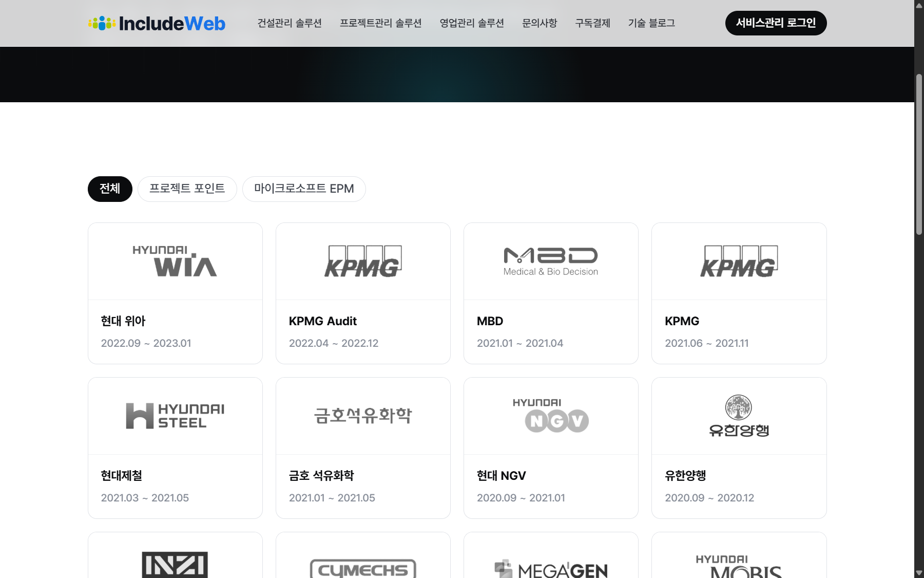Visit 기술 블로그 link
Image resolution: width=924 pixels, height=578 pixels.
click(x=651, y=23)
